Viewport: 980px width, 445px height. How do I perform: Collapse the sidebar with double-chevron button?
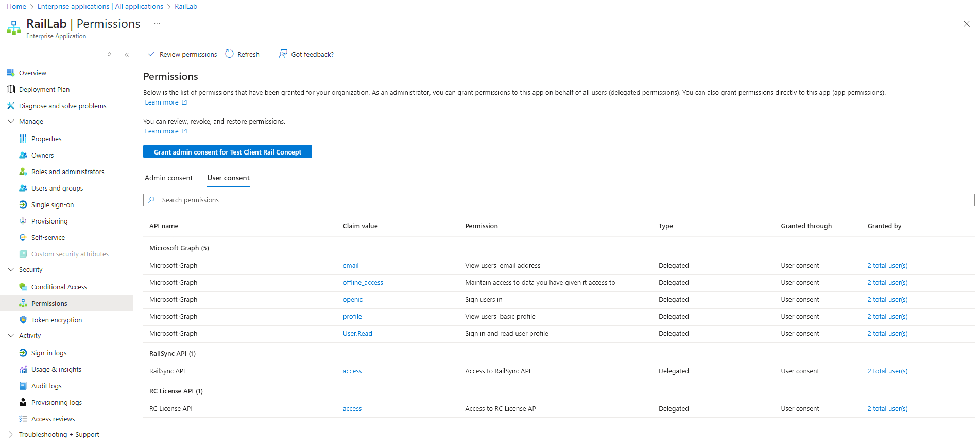(127, 54)
